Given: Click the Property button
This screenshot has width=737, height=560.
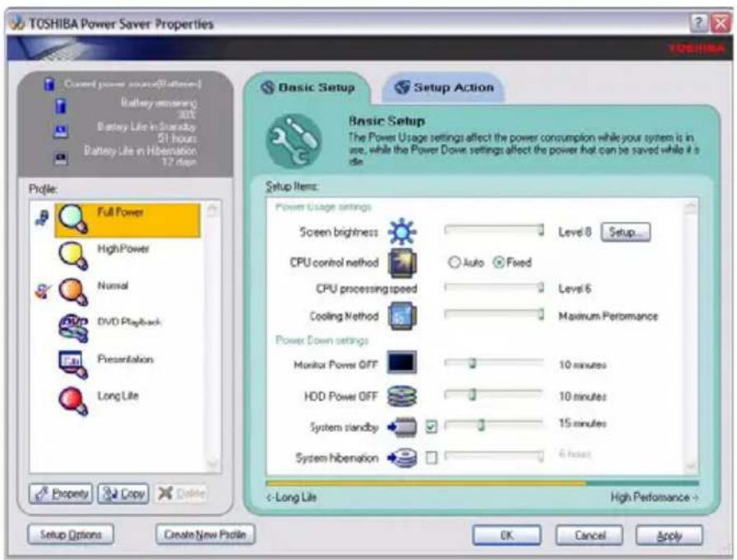Looking at the screenshot, I should click(61, 493).
